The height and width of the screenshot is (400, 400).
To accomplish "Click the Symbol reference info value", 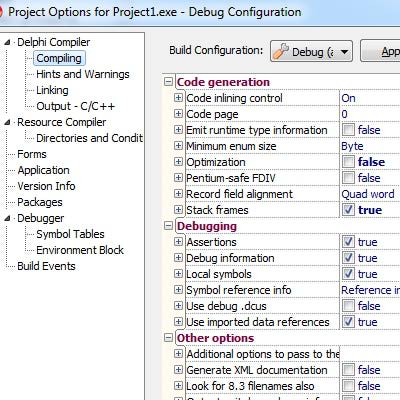I will coord(370,290).
